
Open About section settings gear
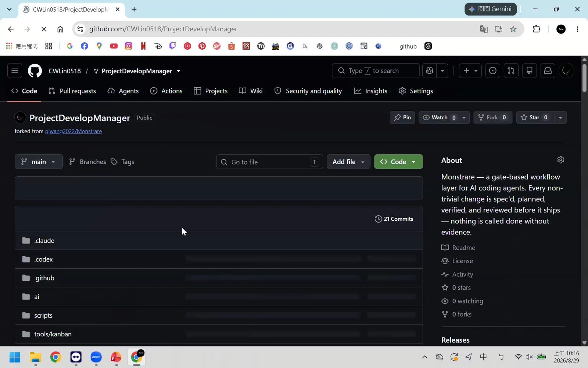(x=560, y=160)
